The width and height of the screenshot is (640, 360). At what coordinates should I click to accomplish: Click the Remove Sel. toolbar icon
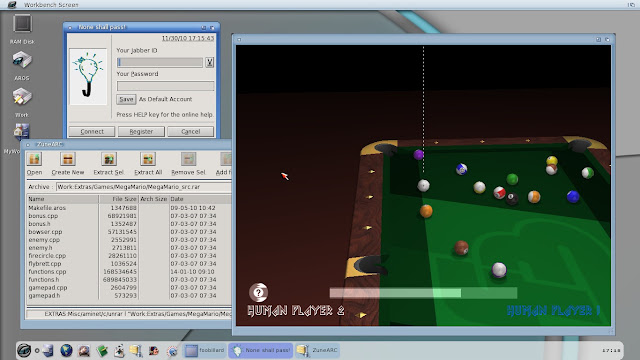coord(188,159)
